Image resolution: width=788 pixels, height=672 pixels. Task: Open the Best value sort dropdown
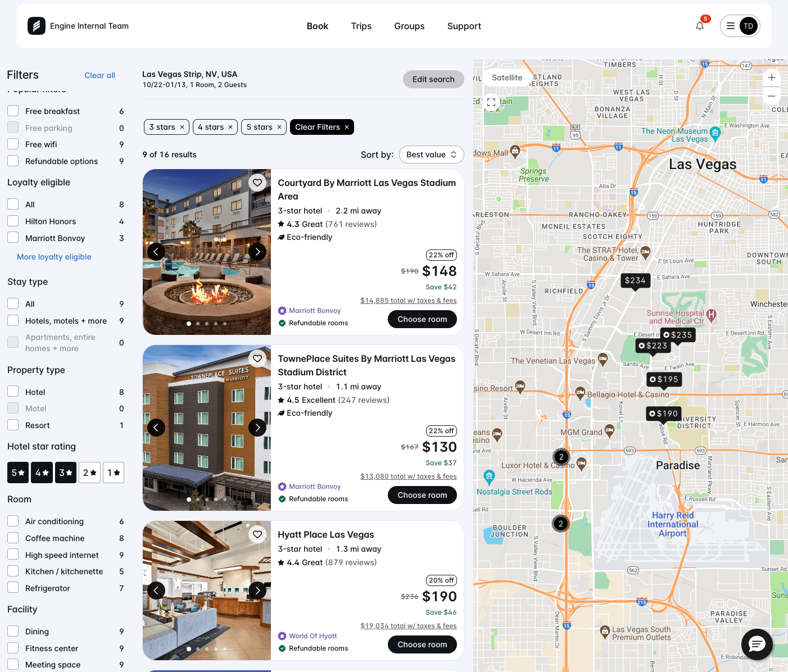431,155
